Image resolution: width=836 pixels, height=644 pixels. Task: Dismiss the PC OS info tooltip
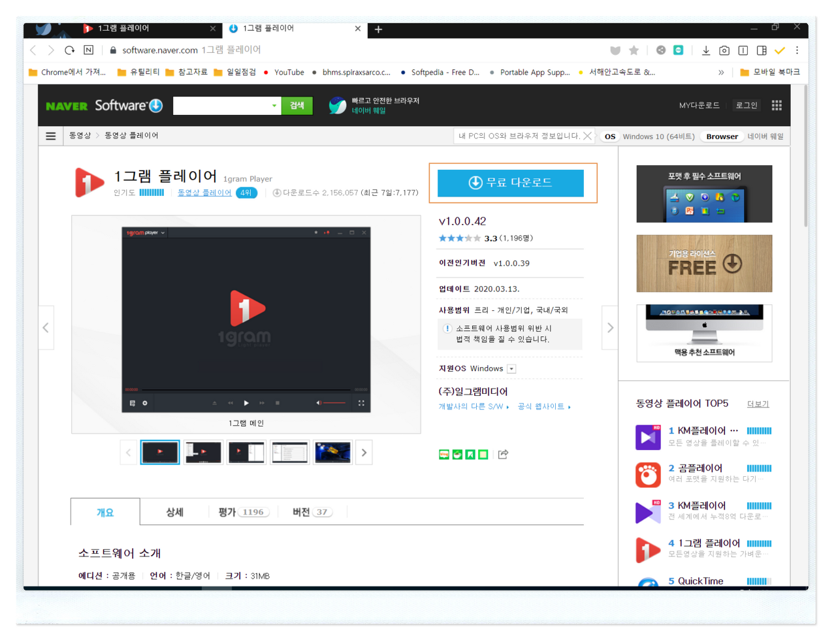point(587,136)
